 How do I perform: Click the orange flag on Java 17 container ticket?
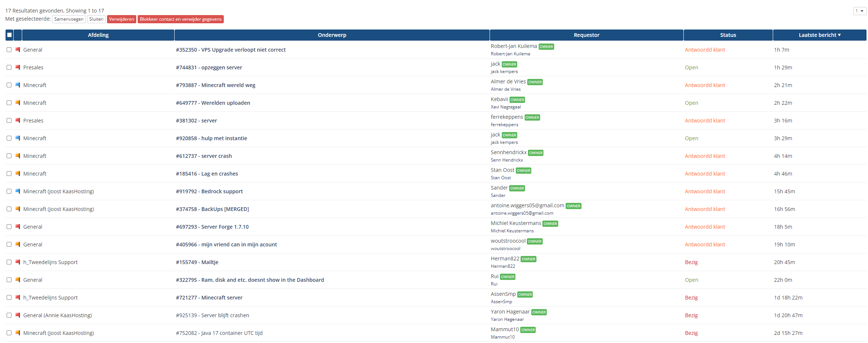click(x=17, y=333)
